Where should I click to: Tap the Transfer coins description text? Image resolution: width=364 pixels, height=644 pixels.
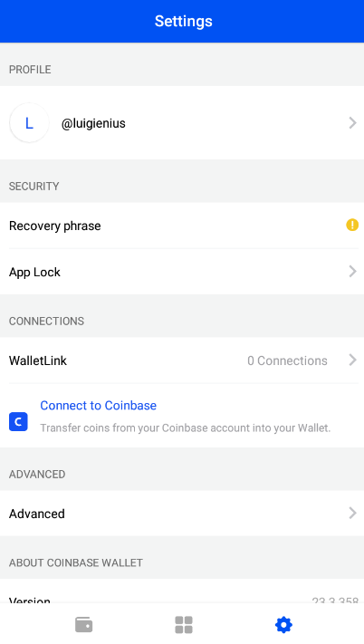click(x=185, y=428)
